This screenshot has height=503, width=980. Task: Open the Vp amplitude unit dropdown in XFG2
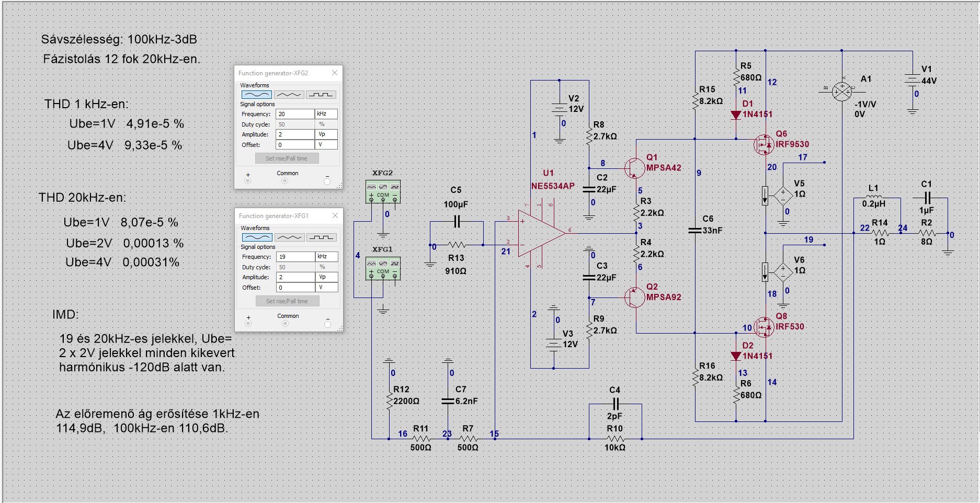pos(326,134)
